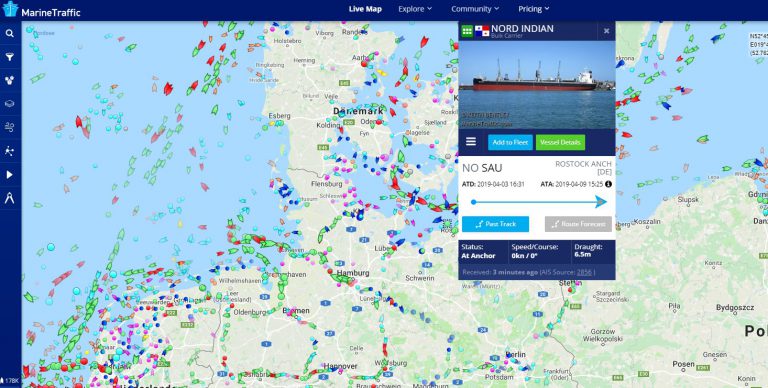Click the At Anchor status text

[478, 256]
